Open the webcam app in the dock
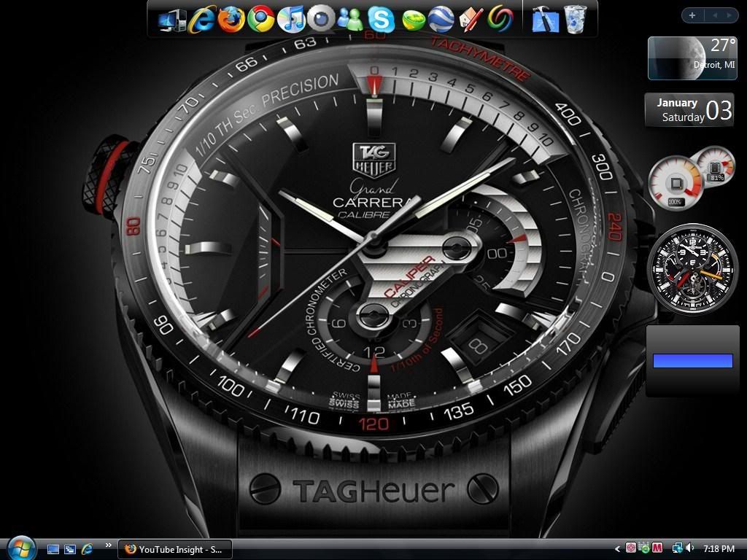Image resolution: width=747 pixels, height=560 pixels. 321,19
